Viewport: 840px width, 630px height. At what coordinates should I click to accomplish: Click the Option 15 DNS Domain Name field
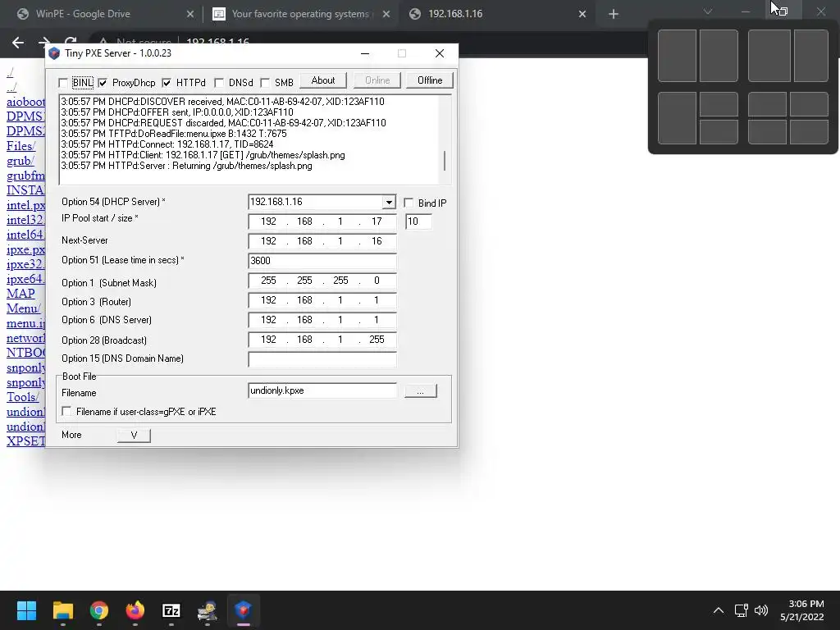[322, 359]
